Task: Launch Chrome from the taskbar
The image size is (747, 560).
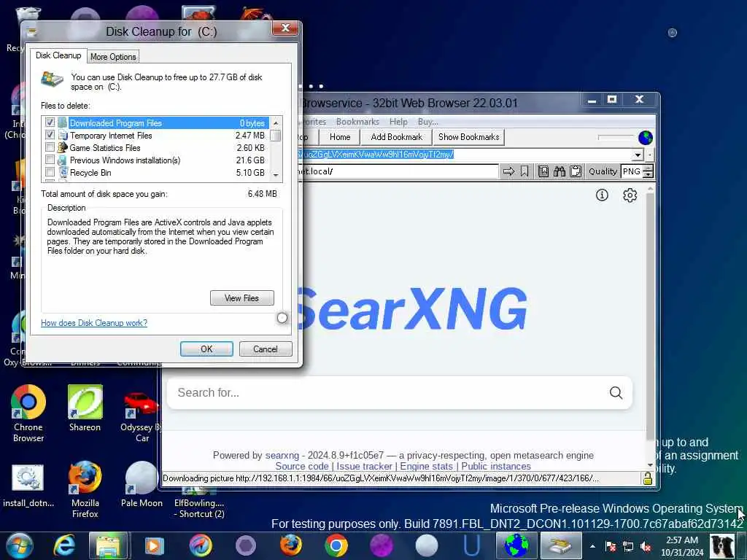Action: pos(336,545)
